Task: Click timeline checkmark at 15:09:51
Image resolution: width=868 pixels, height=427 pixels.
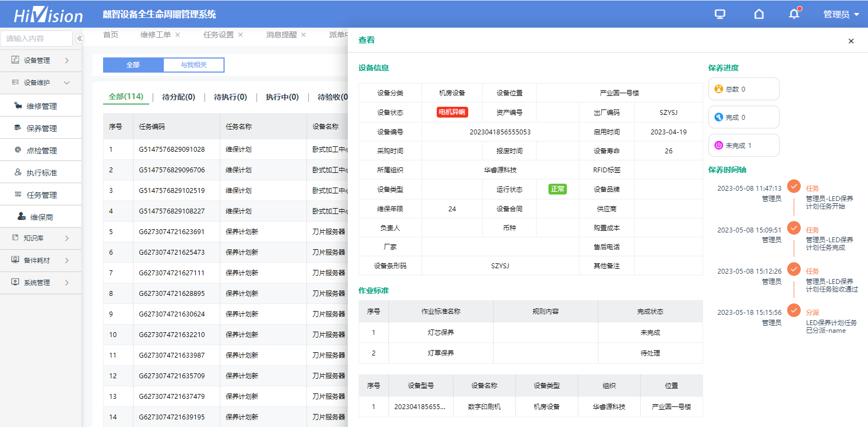Action: pyautogui.click(x=794, y=228)
